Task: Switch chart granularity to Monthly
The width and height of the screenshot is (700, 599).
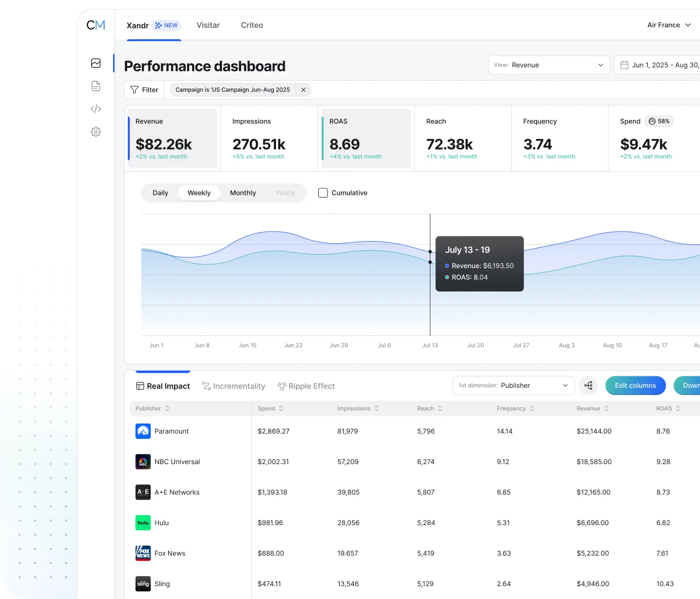Action: (243, 193)
